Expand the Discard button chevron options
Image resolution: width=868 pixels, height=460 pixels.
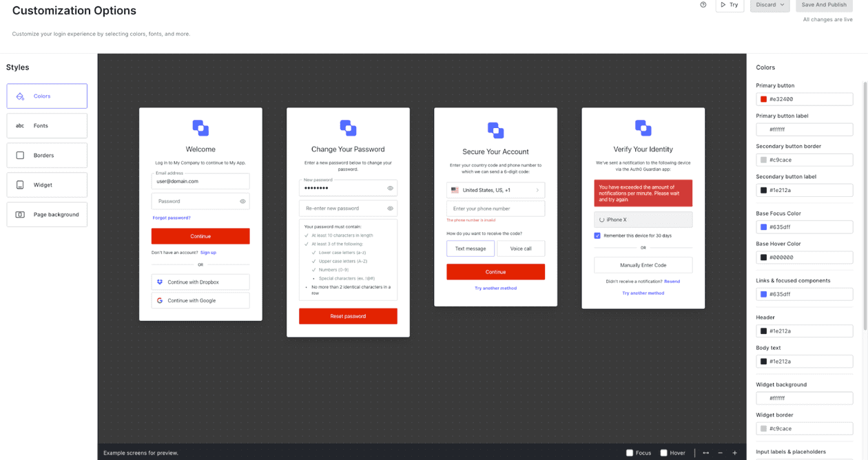784,5
